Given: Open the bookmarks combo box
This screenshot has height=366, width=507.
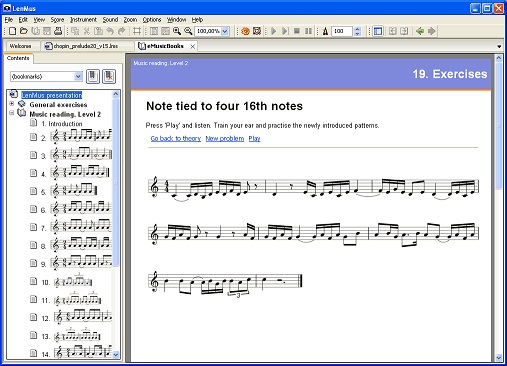Looking at the screenshot, I should [46, 77].
